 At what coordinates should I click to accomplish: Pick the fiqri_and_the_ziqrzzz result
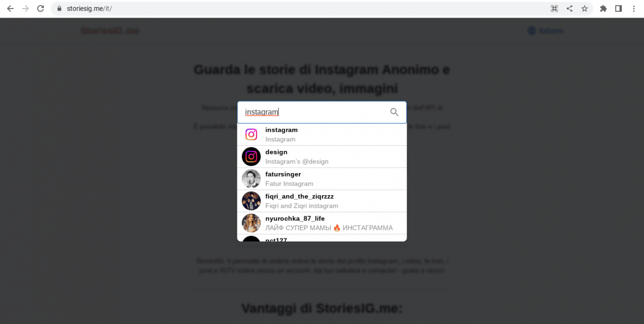coord(322,201)
